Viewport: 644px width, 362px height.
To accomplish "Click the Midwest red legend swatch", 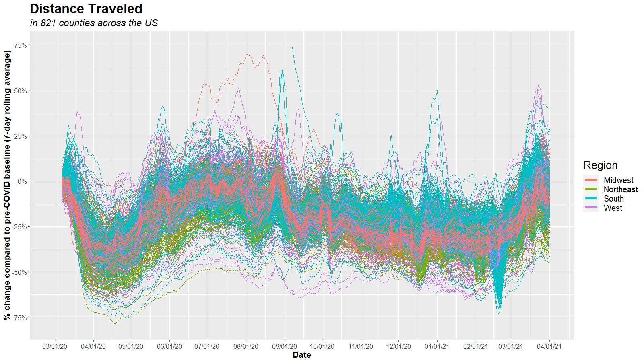I will (x=590, y=180).
